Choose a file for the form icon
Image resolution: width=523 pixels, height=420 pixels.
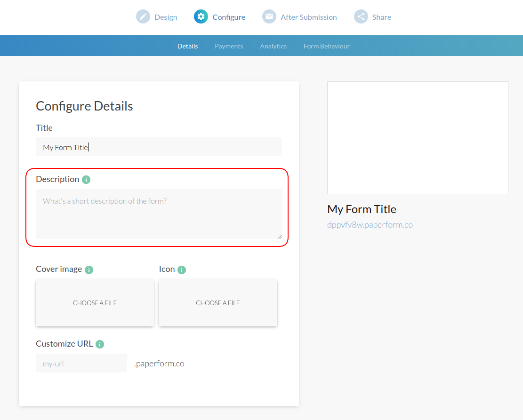pyautogui.click(x=217, y=303)
